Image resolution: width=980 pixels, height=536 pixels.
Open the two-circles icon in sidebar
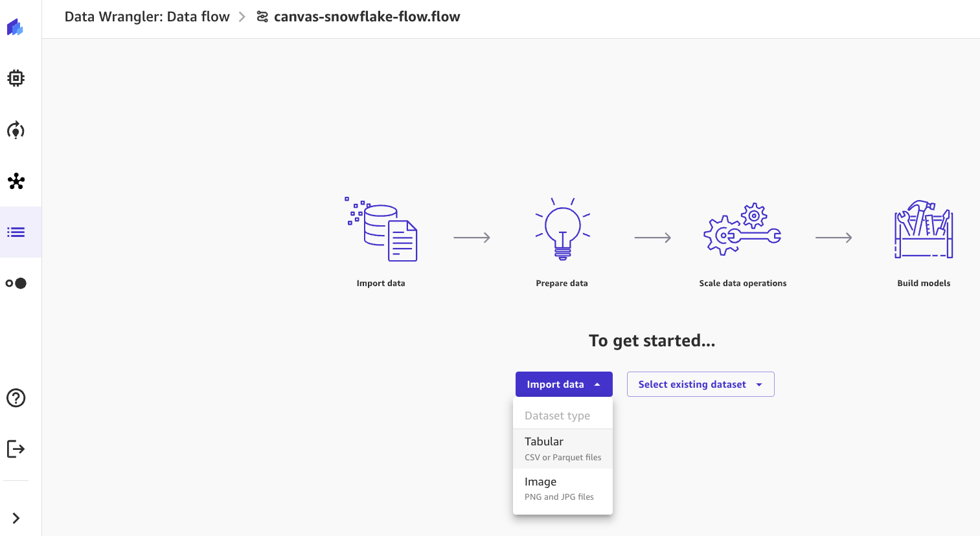(x=16, y=283)
